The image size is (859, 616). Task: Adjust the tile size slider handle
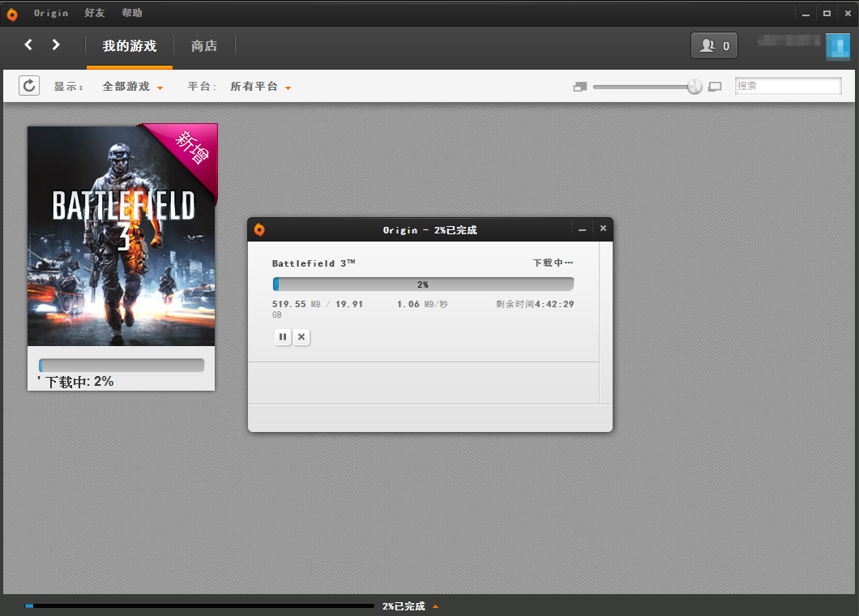694,87
